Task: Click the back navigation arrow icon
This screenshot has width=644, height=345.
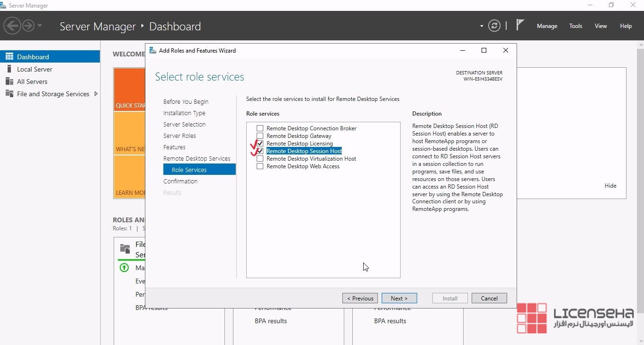Action: coord(12,26)
